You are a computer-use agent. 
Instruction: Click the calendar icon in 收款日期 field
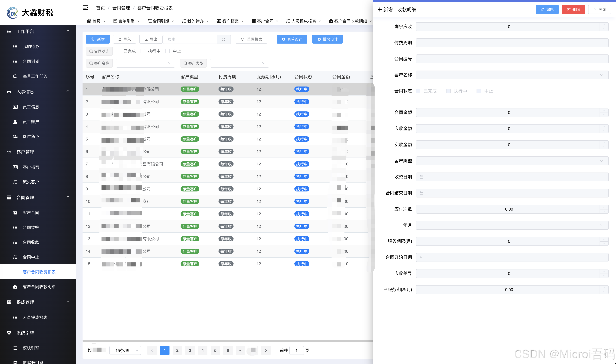click(421, 177)
